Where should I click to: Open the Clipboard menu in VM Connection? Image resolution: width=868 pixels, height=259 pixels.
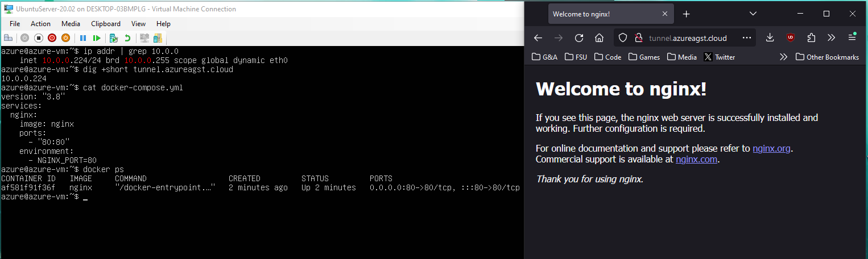pos(106,24)
